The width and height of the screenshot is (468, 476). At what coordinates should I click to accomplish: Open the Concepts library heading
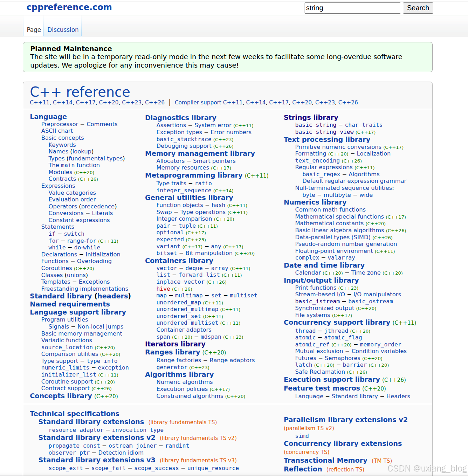point(61,396)
